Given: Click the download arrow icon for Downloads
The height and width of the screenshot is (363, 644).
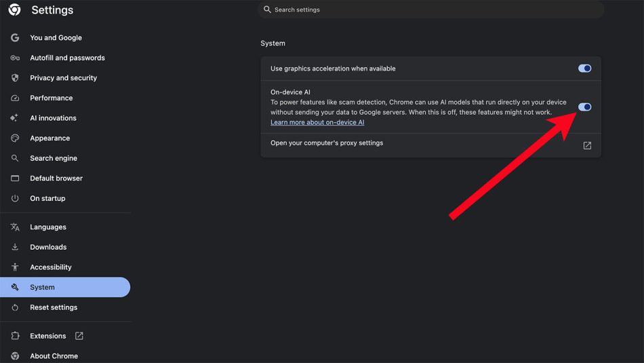Looking at the screenshot, I should click(15, 247).
